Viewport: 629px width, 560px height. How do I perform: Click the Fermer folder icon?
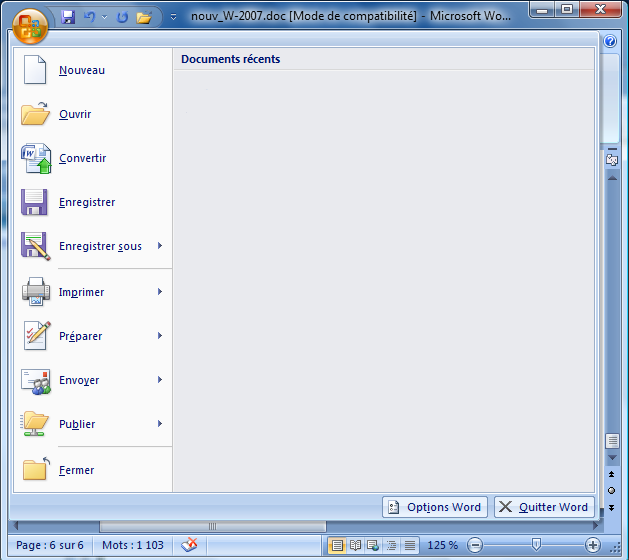(36, 469)
